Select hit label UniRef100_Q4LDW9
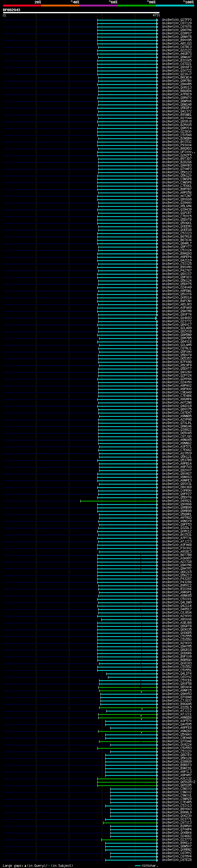Screen dimensions: 197x868 pyautogui.click(x=176, y=603)
